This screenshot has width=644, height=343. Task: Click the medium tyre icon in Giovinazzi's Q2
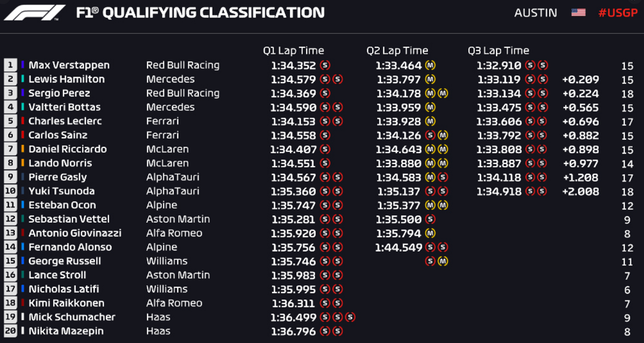tap(430, 233)
